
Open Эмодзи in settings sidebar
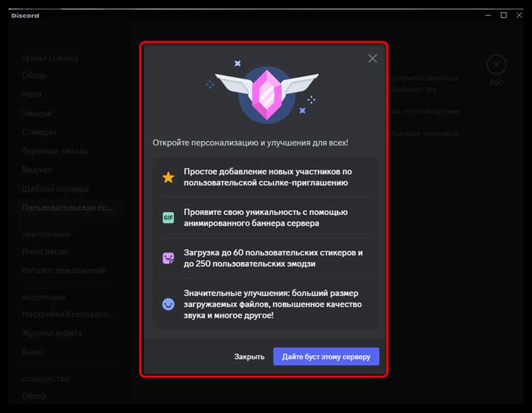point(37,113)
